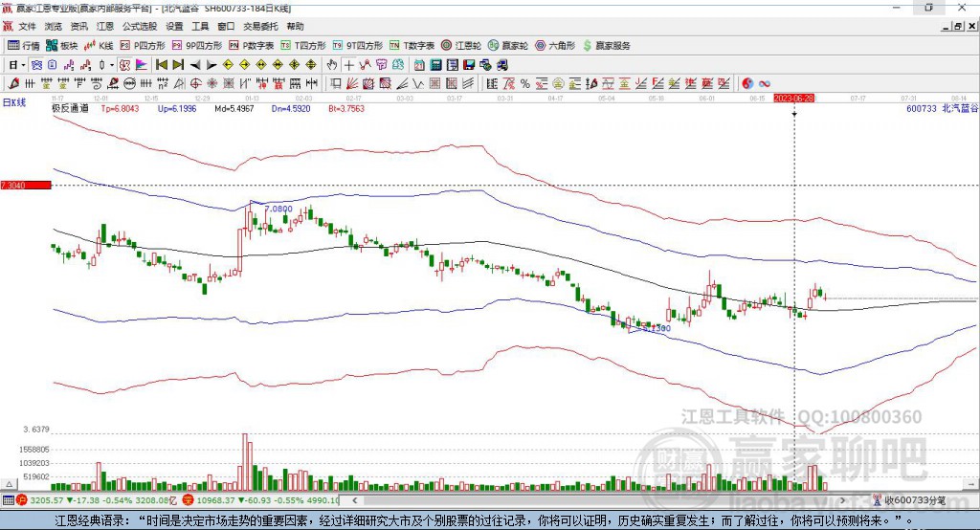The width and height of the screenshot is (980, 530).
Task: Click the infinity loop icon
Action: pos(765,84)
